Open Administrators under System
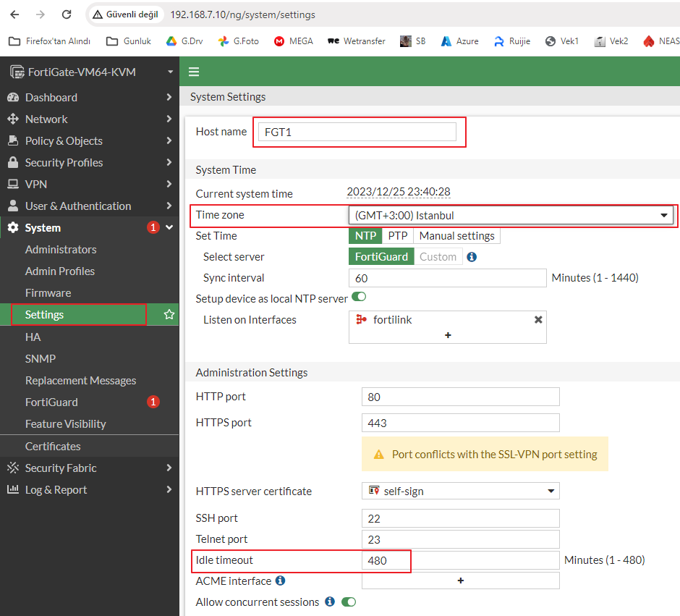The width and height of the screenshot is (680, 616). pos(61,250)
